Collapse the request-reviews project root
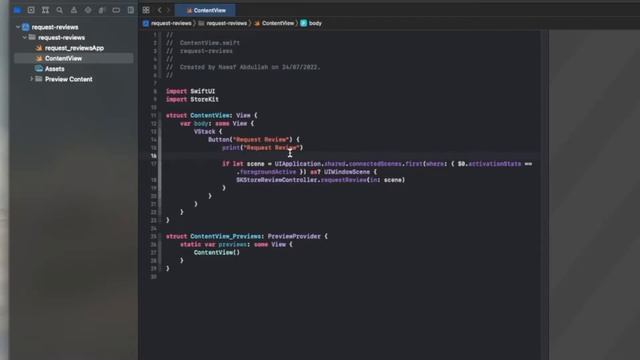Viewport: 640px width, 360px height. (18, 27)
